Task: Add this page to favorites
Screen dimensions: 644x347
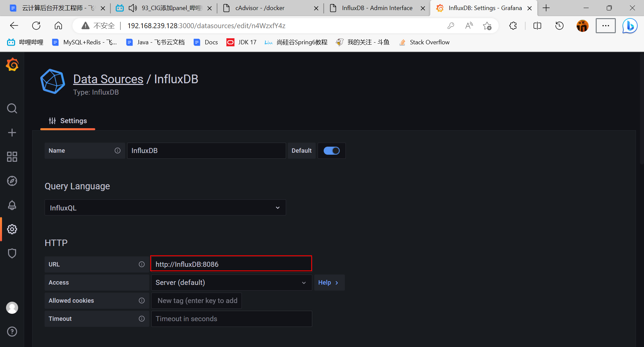Action: (487, 26)
